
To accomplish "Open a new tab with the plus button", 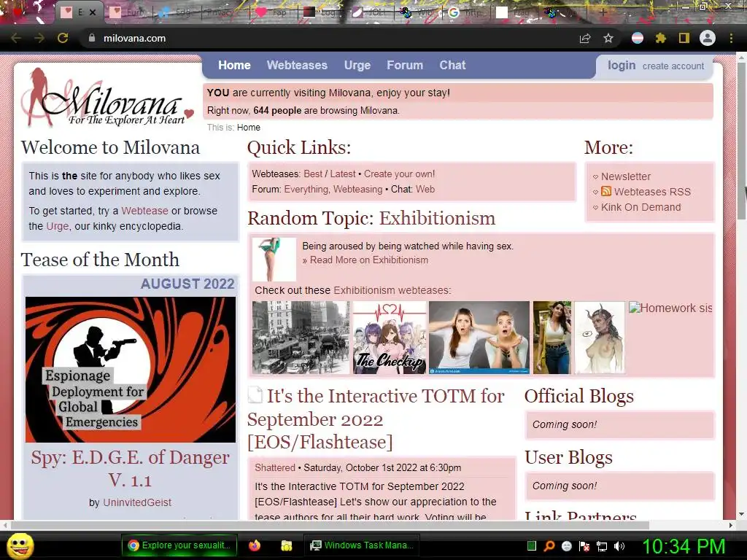I will coord(603,12).
